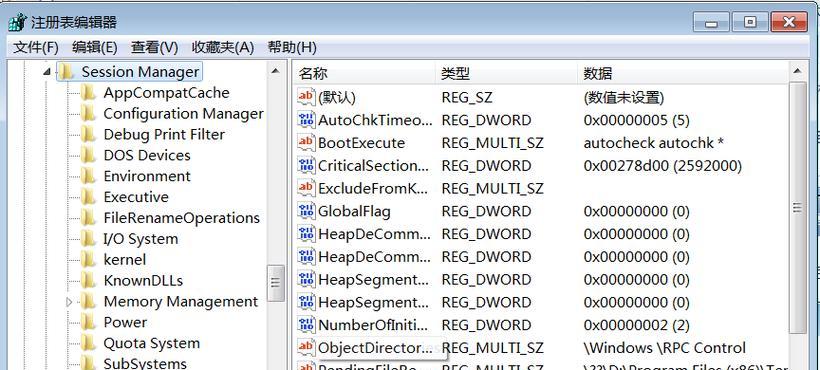This screenshot has height=370, width=820.
Task: Click the AppCompatCache folder icon
Action: (x=88, y=92)
